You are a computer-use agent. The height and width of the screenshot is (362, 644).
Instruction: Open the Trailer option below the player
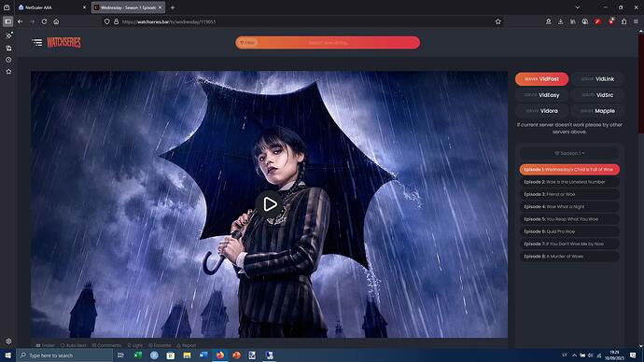pos(45,345)
